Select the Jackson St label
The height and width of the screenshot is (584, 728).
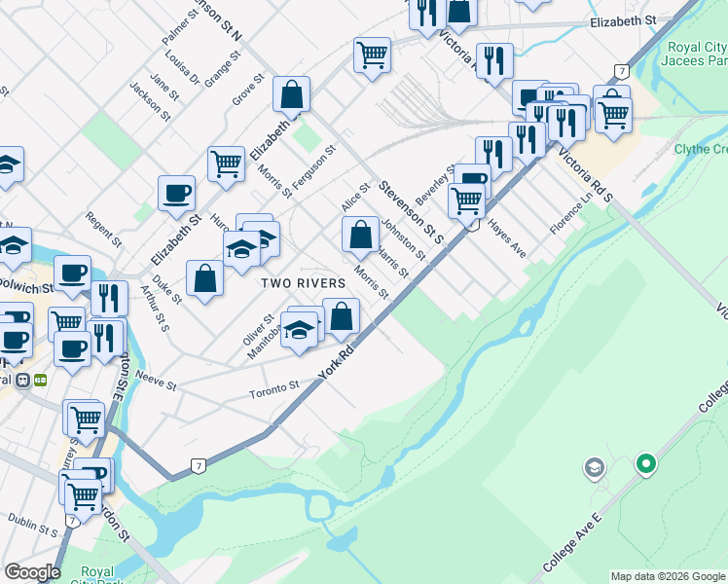click(x=150, y=101)
